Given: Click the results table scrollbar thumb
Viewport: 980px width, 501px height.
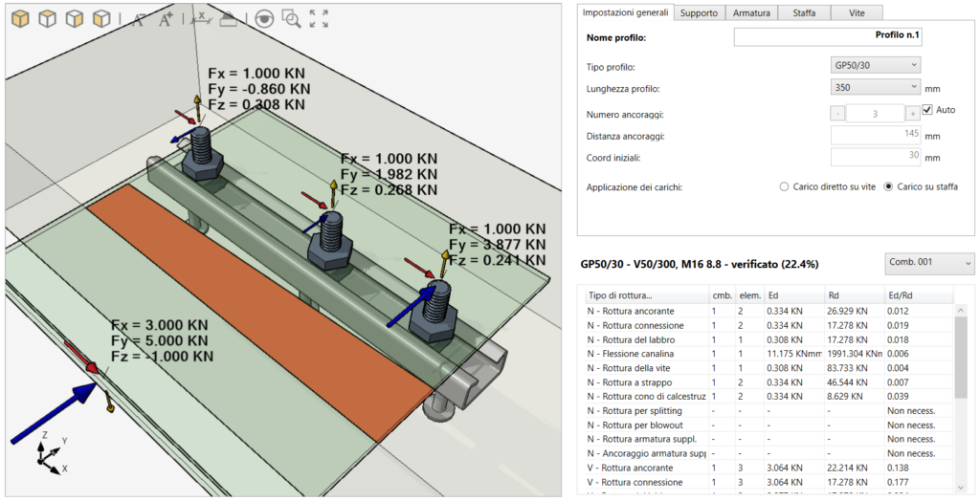Looking at the screenshot, I should pos(961,357).
